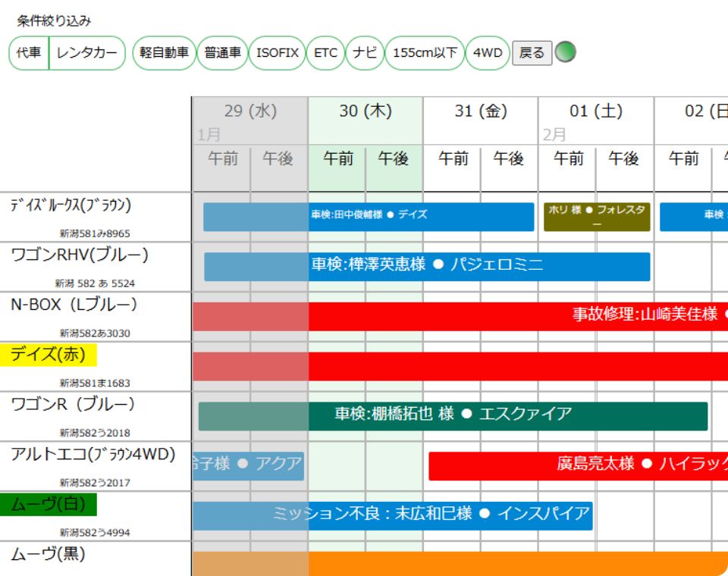This screenshot has height=576, width=728.
Task: Open the アクア booking in アルトエコ row
Action: click(x=249, y=466)
